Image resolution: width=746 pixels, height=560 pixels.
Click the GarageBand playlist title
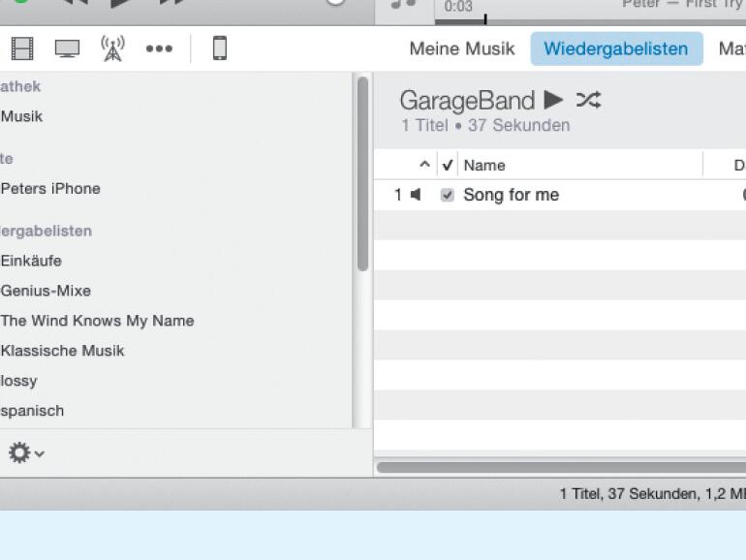click(467, 101)
